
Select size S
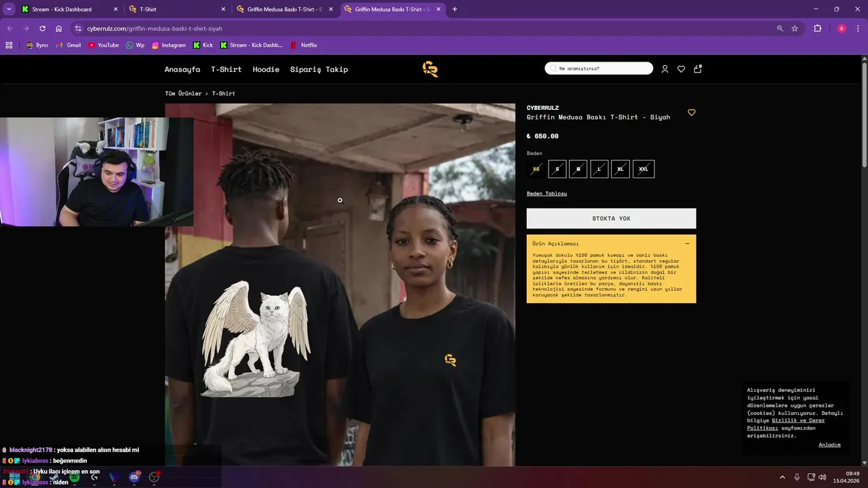(x=557, y=169)
